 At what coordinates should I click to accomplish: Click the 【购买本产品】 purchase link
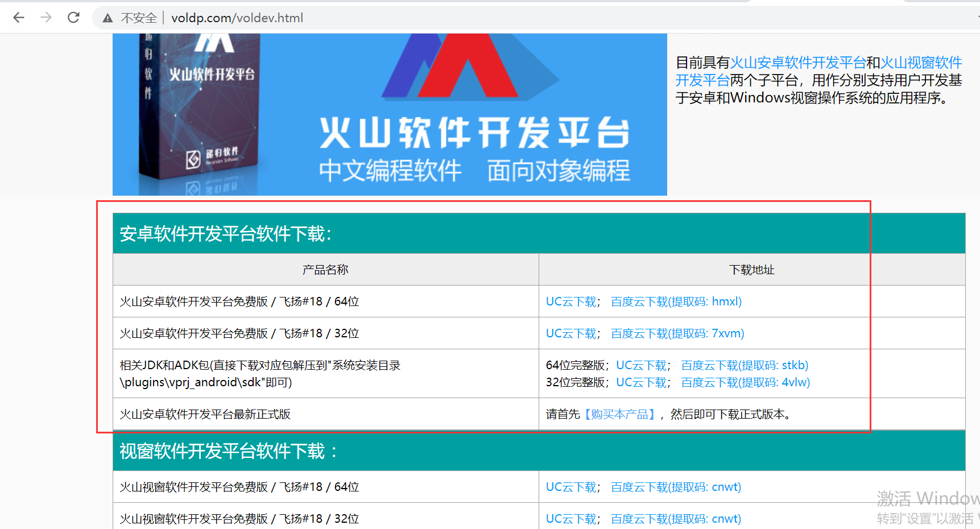point(619,414)
